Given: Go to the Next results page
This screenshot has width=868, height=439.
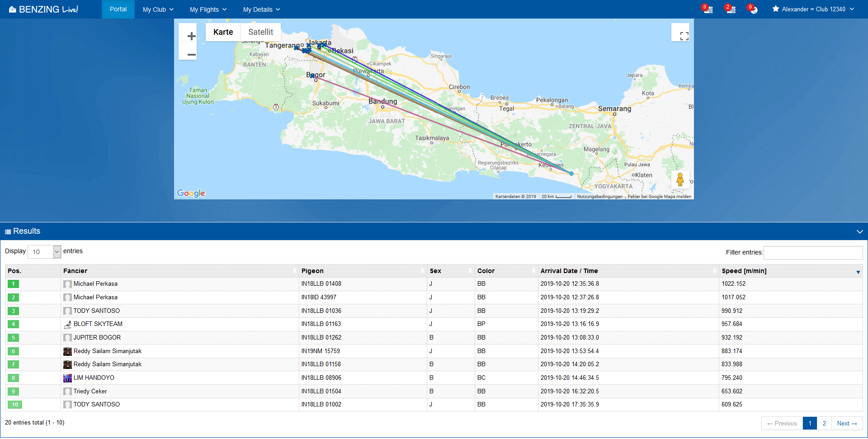Looking at the screenshot, I should (x=847, y=424).
